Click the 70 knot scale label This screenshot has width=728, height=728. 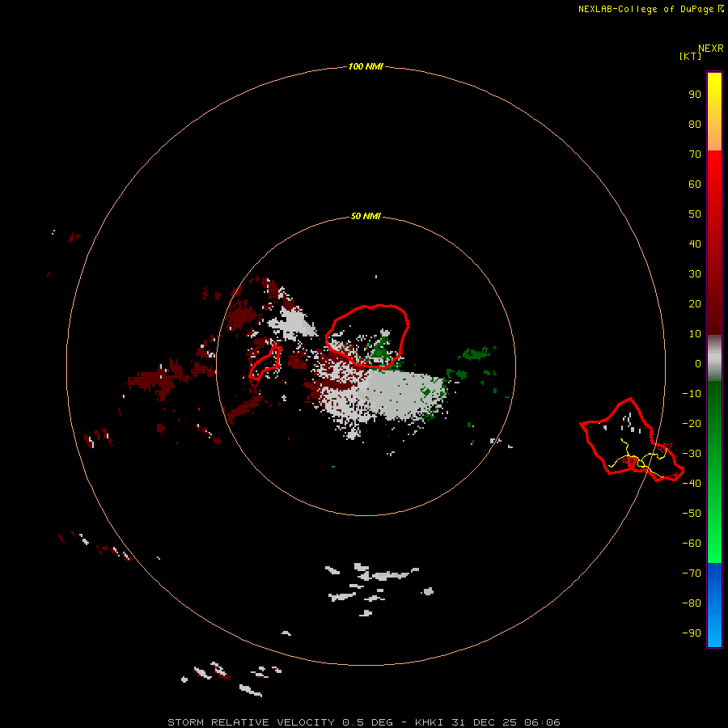(x=695, y=154)
